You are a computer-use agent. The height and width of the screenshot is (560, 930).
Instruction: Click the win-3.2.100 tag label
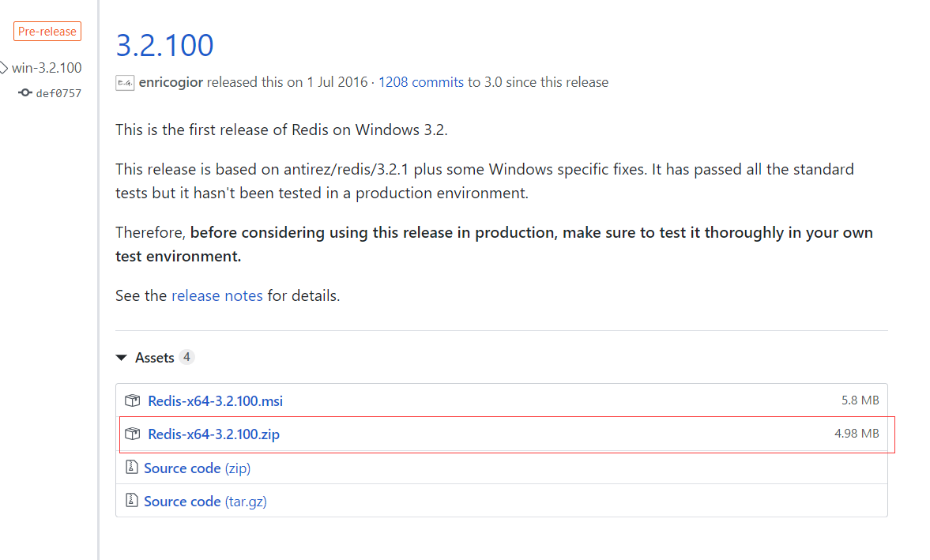[x=47, y=68]
